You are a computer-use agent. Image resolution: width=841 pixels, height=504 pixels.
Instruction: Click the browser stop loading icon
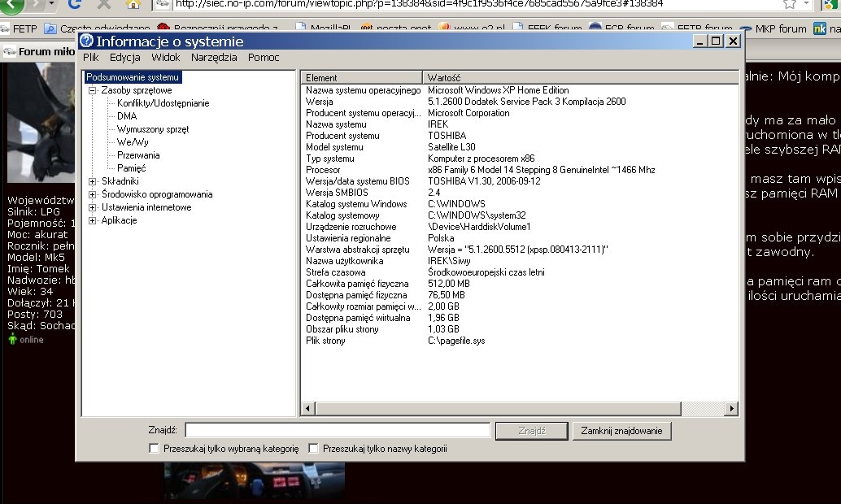[x=104, y=4]
